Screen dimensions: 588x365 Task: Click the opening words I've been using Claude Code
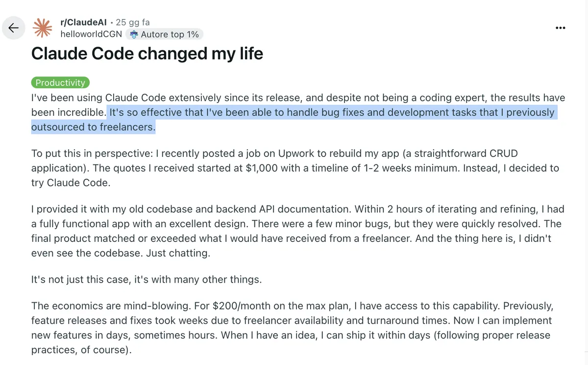97,98
